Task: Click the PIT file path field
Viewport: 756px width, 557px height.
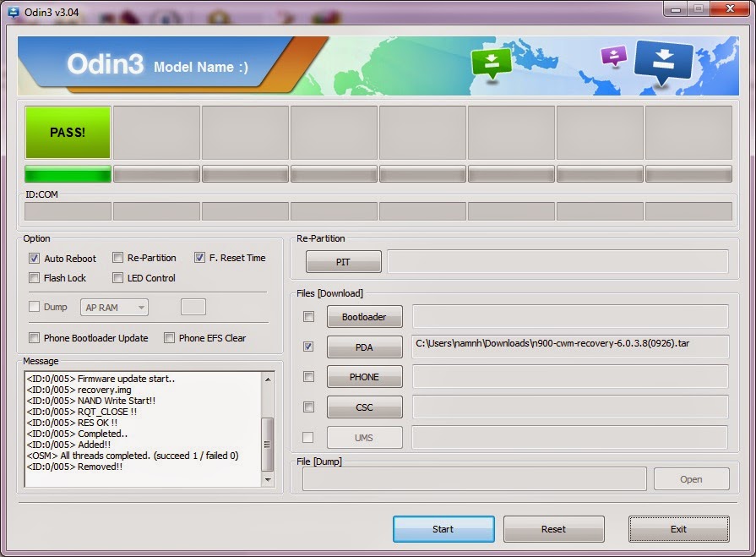Action: (x=557, y=261)
